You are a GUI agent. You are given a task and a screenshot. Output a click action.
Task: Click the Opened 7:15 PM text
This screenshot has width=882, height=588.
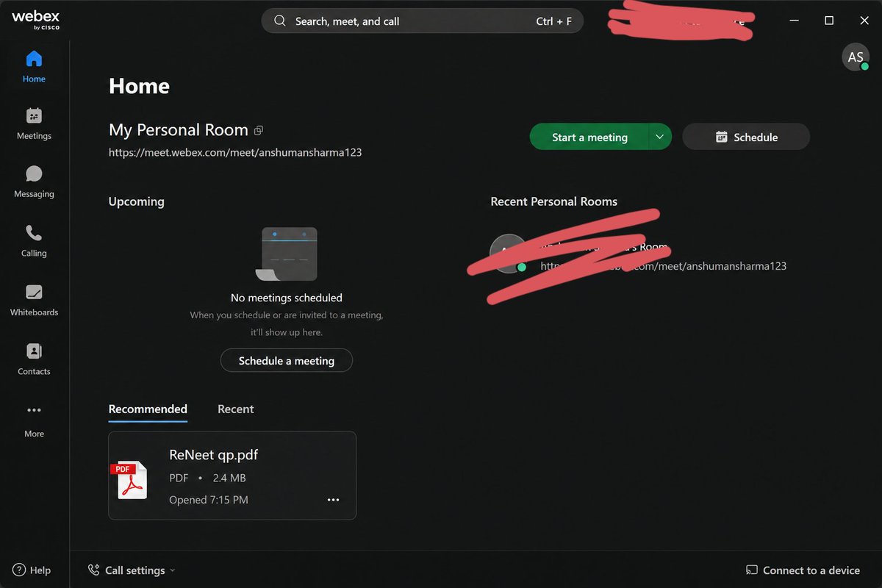click(209, 500)
